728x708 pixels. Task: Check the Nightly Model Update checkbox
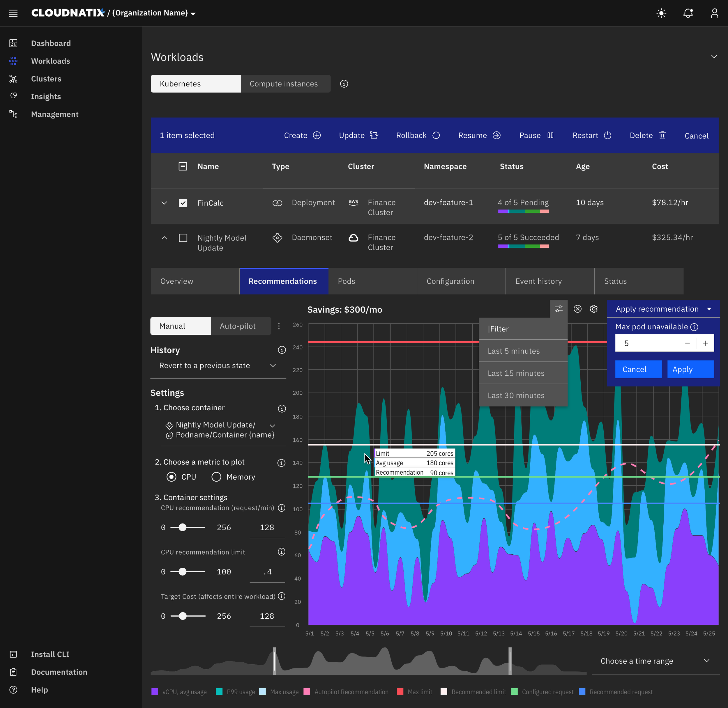[183, 238]
